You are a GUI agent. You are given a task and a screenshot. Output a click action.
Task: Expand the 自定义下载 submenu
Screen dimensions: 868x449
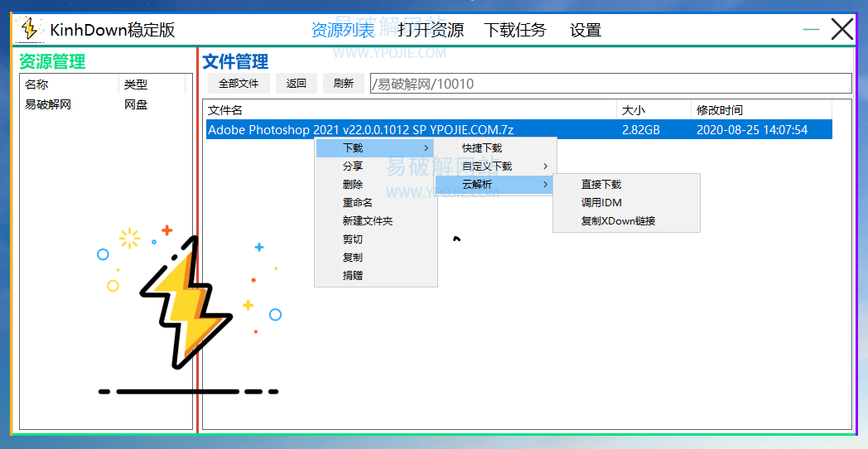click(495, 166)
